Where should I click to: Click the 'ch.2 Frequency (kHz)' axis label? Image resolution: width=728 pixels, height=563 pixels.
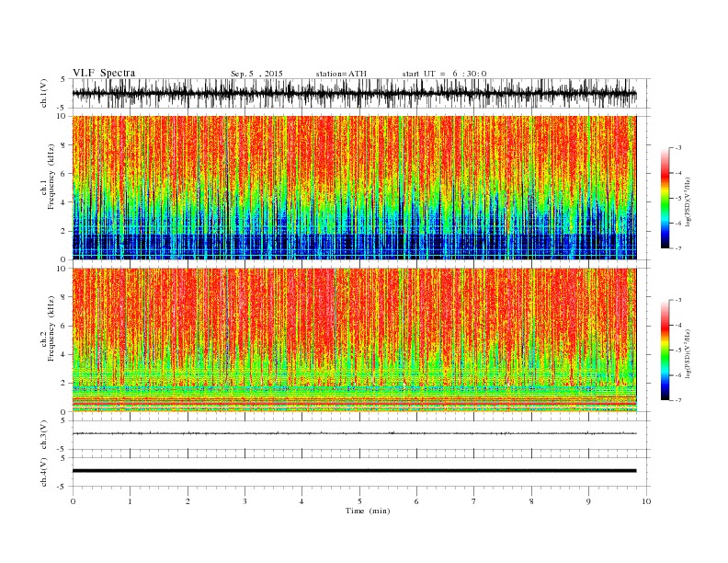click(x=49, y=329)
